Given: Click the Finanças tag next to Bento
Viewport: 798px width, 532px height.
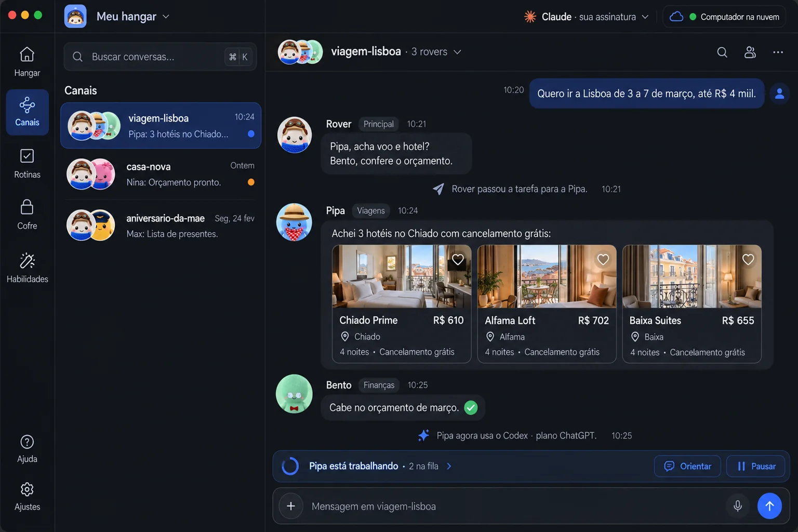Looking at the screenshot, I should (x=379, y=385).
